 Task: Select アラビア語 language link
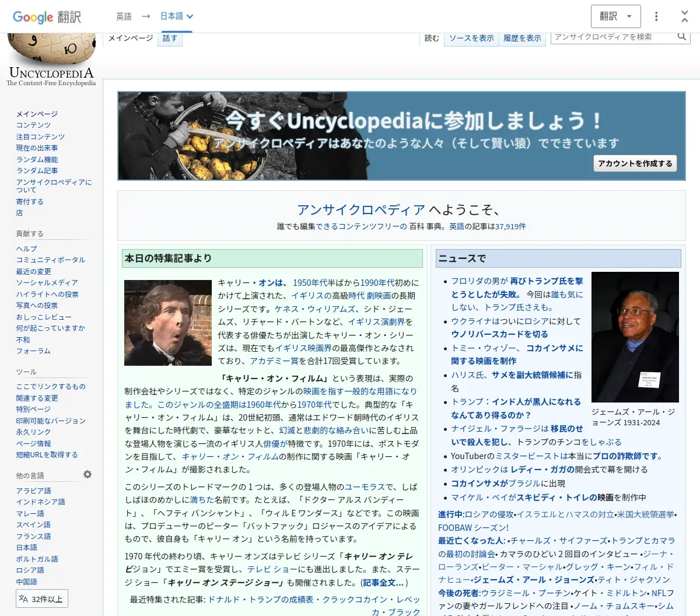pyautogui.click(x=33, y=491)
